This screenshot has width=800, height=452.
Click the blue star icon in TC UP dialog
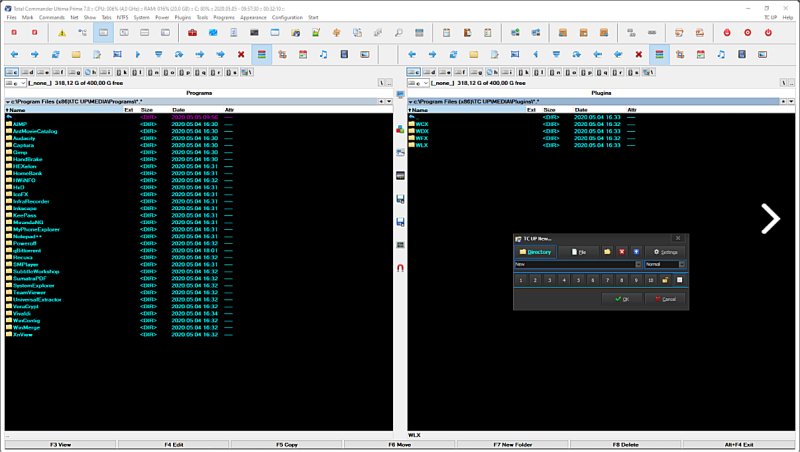click(636, 252)
